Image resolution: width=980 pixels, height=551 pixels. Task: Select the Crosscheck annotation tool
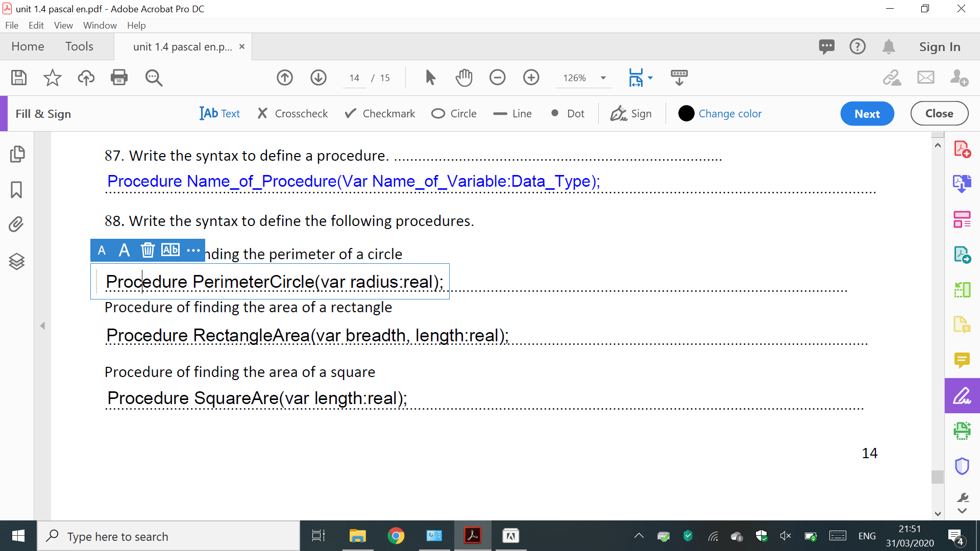click(292, 113)
